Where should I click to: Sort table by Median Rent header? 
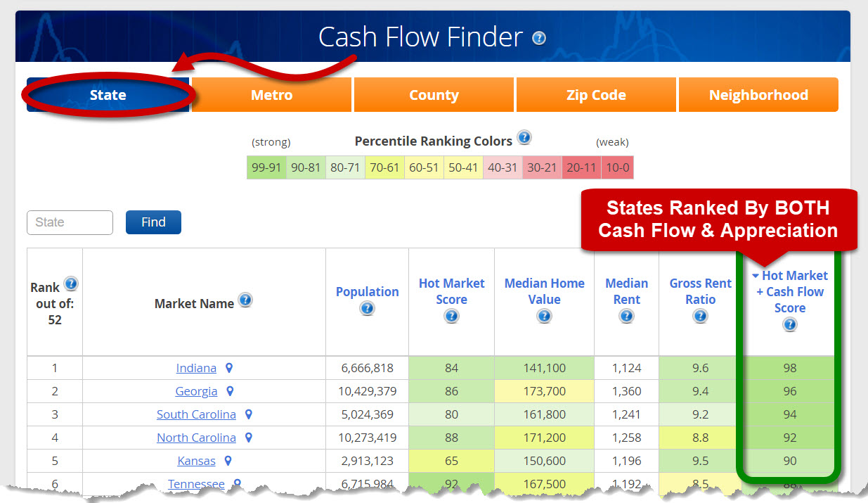click(626, 291)
